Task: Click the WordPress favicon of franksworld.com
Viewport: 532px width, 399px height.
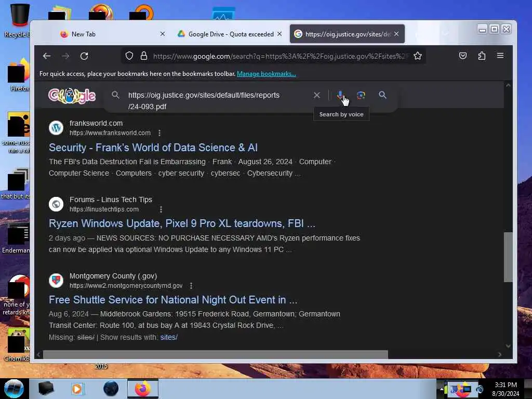Action: 56,128
